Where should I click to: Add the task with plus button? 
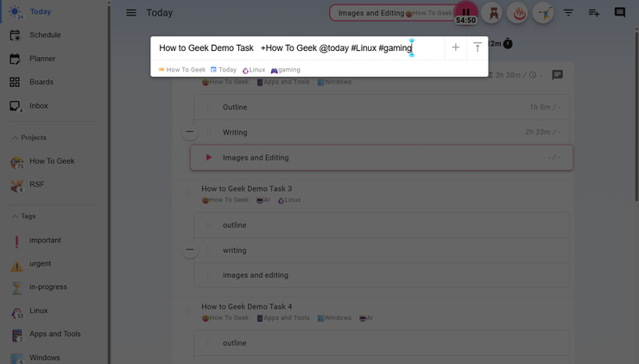tap(456, 47)
